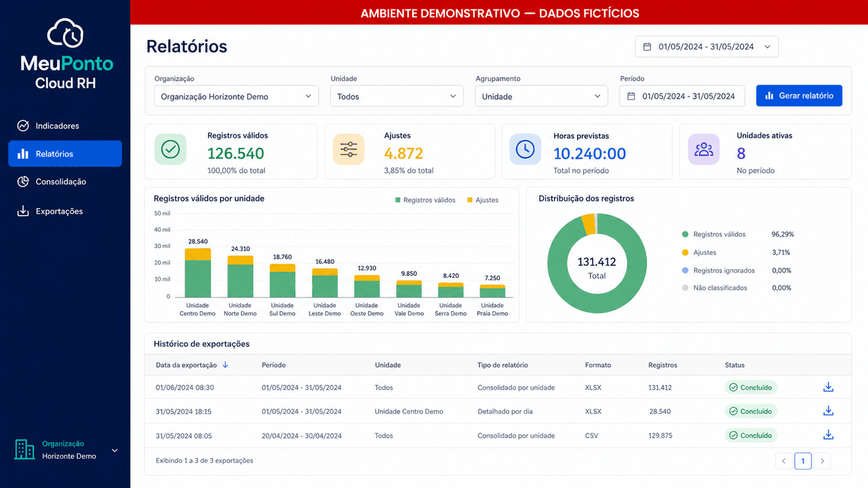Image resolution: width=868 pixels, height=488 pixels.
Task: Click the Relatórios bar chart sidebar icon
Action: click(x=23, y=154)
